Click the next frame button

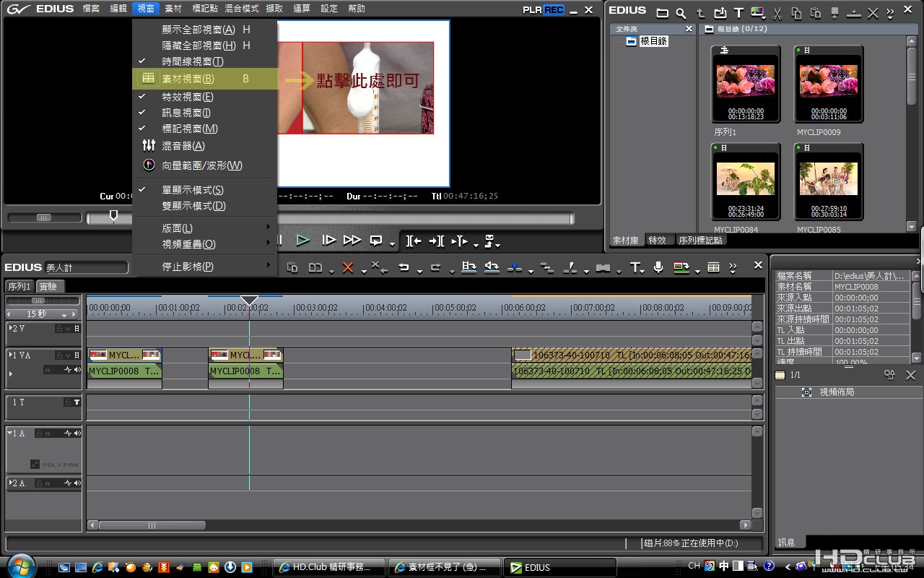click(x=328, y=240)
